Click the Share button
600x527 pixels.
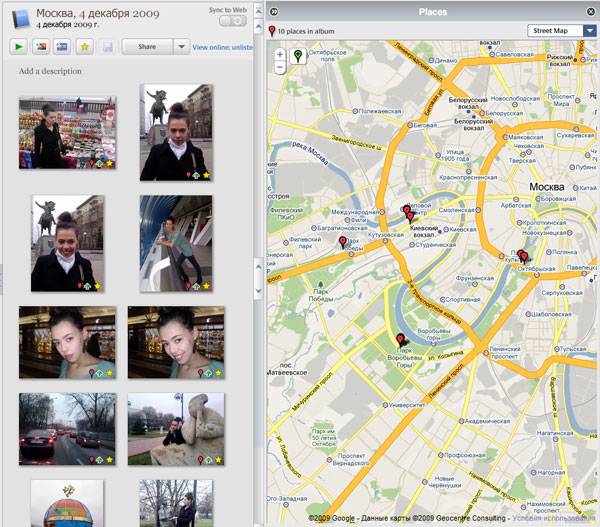146,46
